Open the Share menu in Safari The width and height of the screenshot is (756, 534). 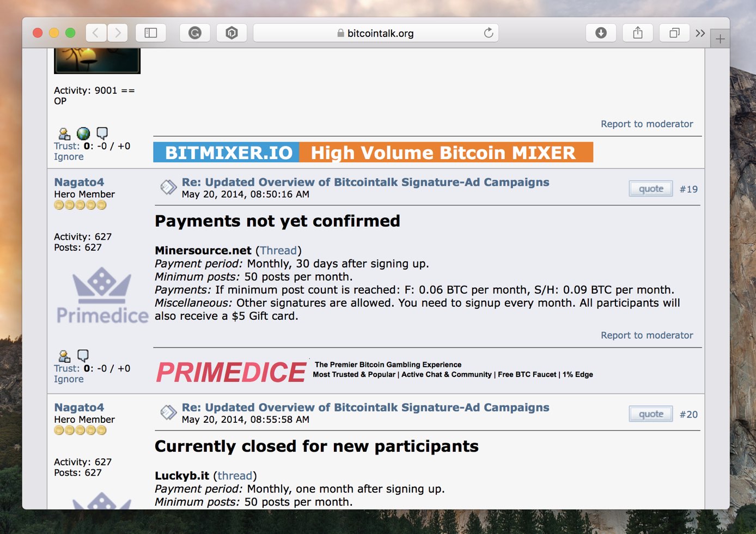(x=638, y=33)
